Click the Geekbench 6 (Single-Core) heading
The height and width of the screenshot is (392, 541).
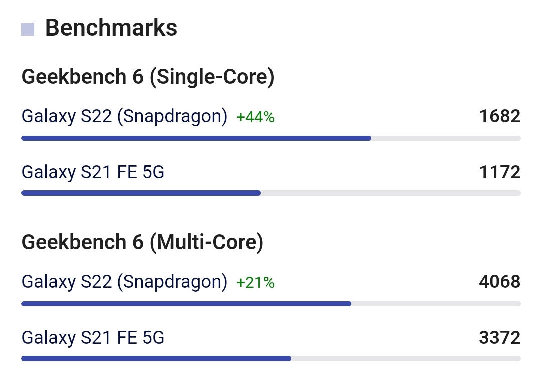148,76
